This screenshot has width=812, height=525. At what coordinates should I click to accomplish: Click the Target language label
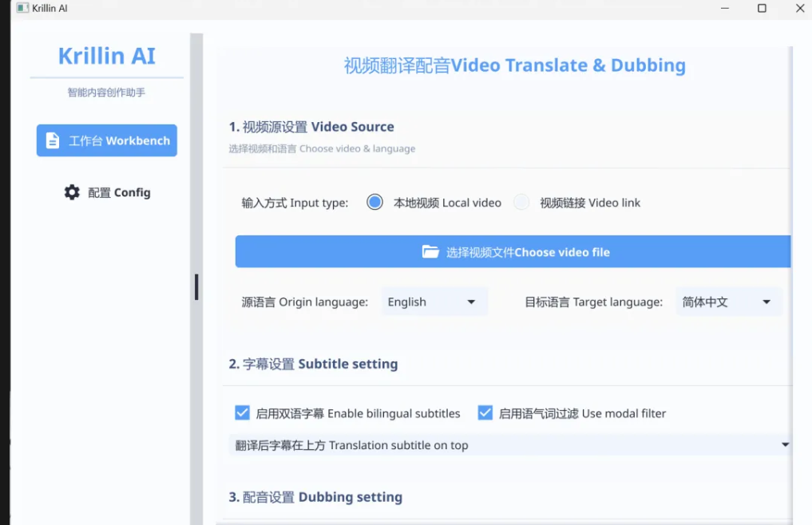[x=593, y=302]
